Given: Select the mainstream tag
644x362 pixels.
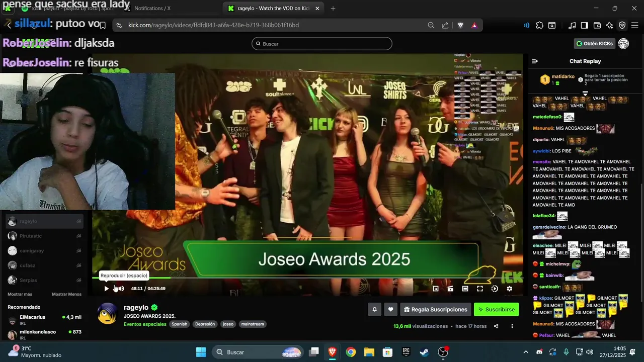Looking at the screenshot, I should 253,324.
